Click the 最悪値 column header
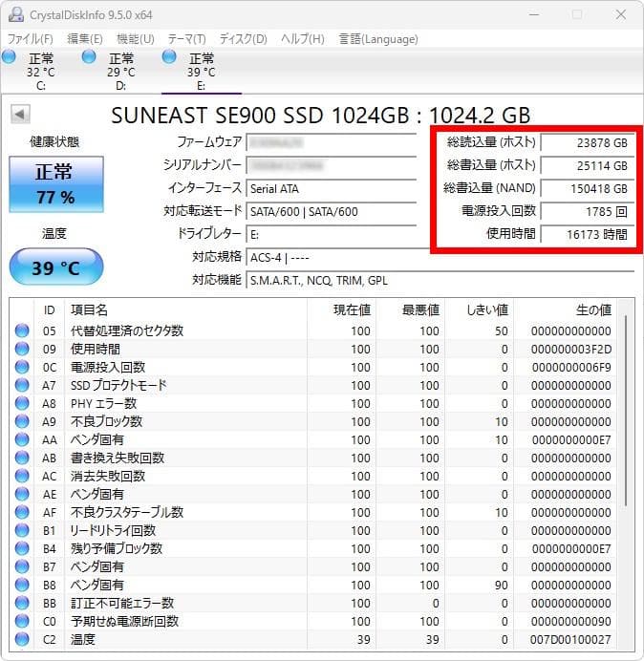 click(x=410, y=310)
